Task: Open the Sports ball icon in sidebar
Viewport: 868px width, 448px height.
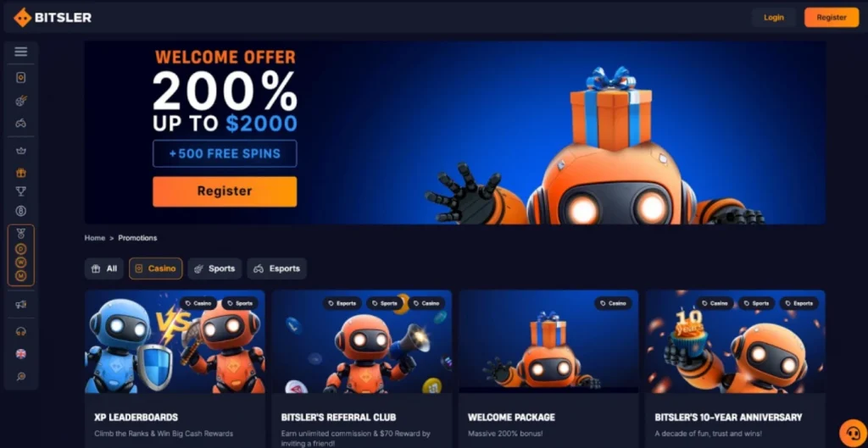Action: (21, 101)
